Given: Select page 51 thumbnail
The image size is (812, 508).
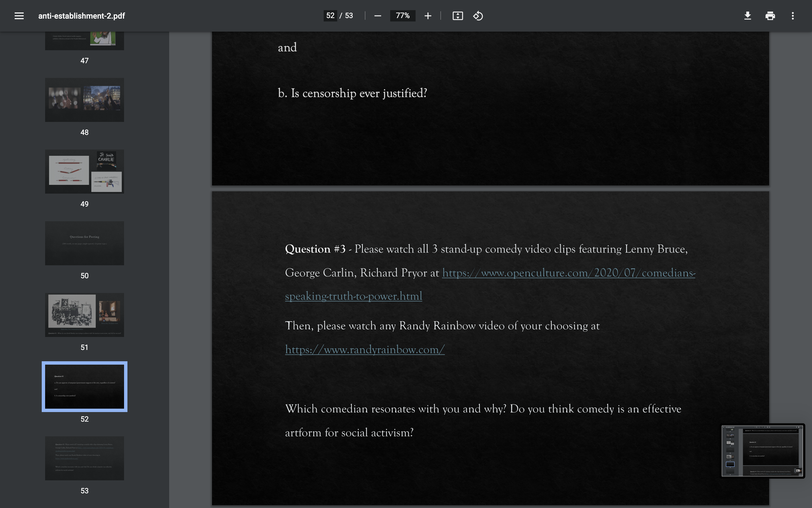Looking at the screenshot, I should pos(85,315).
